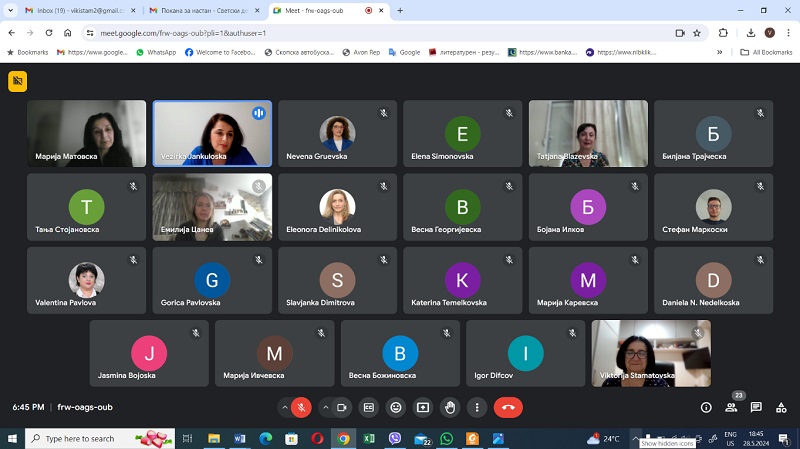Screen dimensions: 800x449
Task: Open meeting details info icon
Action: click(706, 407)
